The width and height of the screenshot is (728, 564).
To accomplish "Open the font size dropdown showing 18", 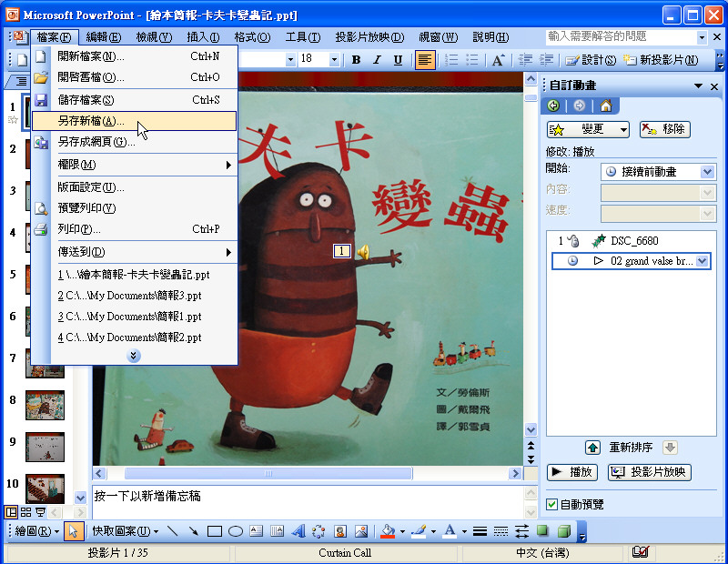I will pos(334,59).
